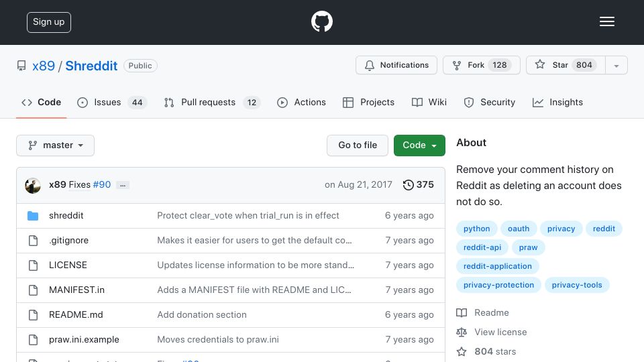Image resolution: width=644 pixels, height=362 pixels.
Task: Open the praw.ini.example file
Action: [x=84, y=340]
